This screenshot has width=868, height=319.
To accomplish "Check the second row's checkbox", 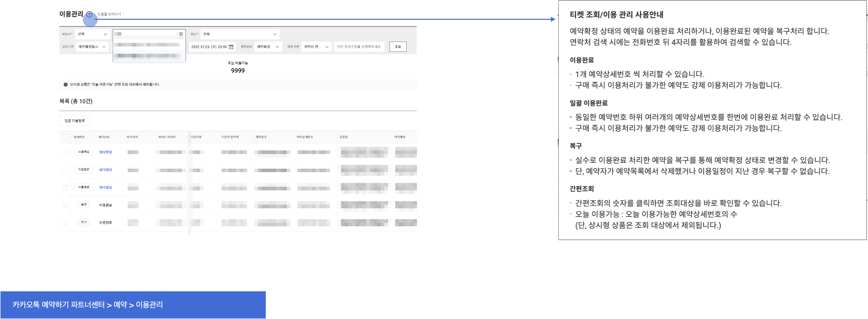I will point(65,170).
